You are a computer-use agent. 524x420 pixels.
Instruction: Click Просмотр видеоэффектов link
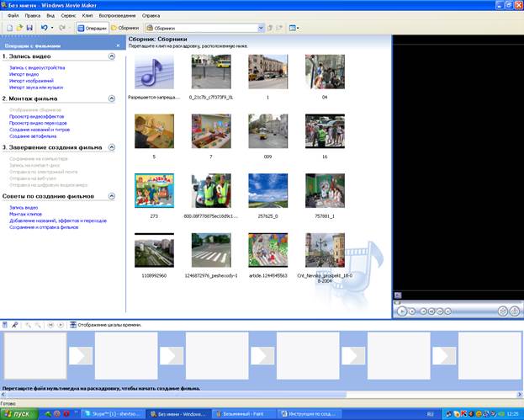coord(36,116)
